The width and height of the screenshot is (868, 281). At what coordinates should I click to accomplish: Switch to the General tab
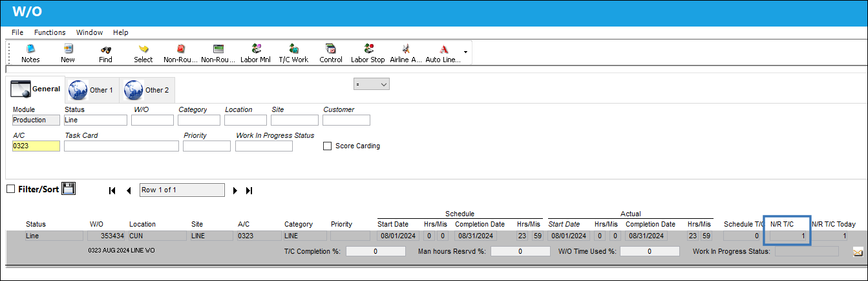[x=36, y=89]
